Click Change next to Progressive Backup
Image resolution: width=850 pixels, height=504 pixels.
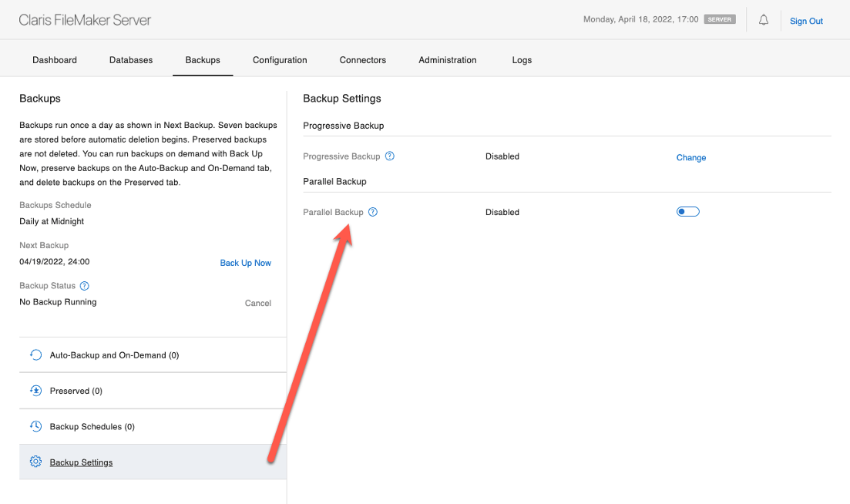(x=690, y=157)
